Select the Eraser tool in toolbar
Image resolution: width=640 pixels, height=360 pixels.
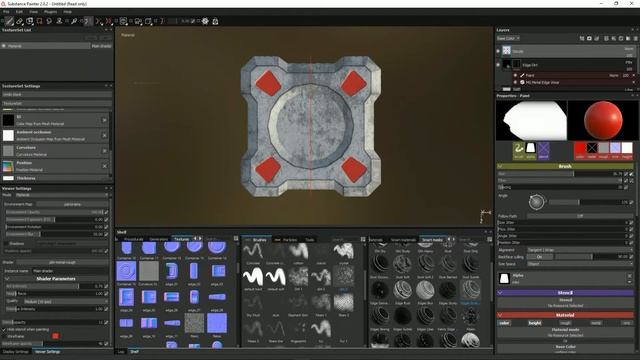pos(19,21)
